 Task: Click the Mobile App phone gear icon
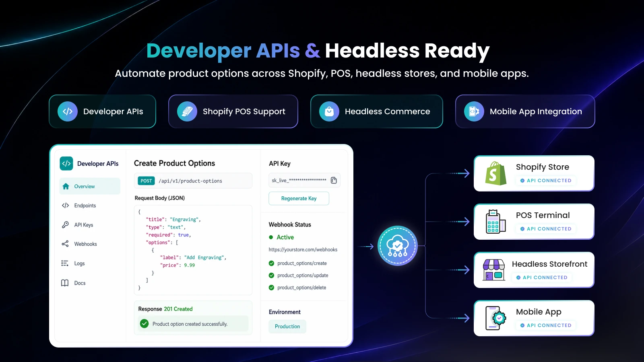pyautogui.click(x=495, y=318)
